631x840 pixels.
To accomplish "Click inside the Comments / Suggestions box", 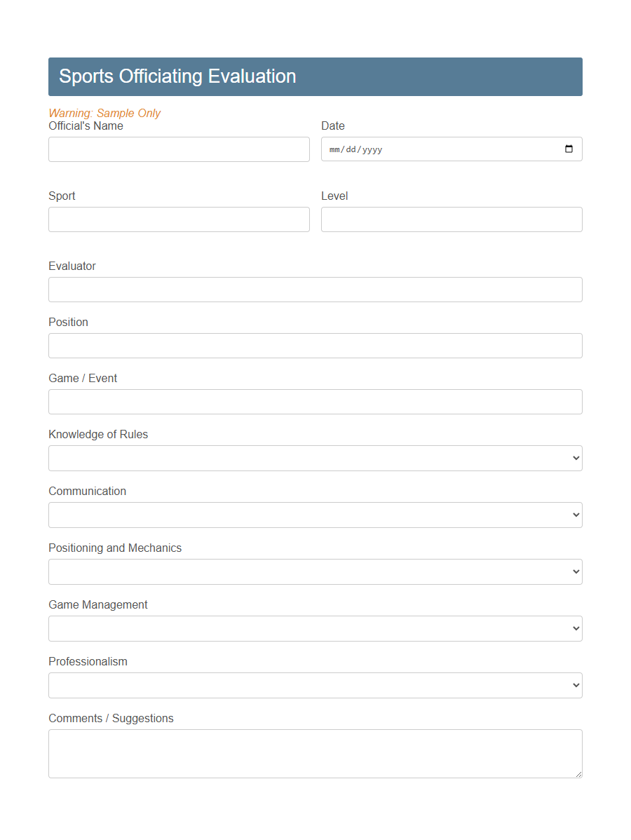I will [315, 753].
